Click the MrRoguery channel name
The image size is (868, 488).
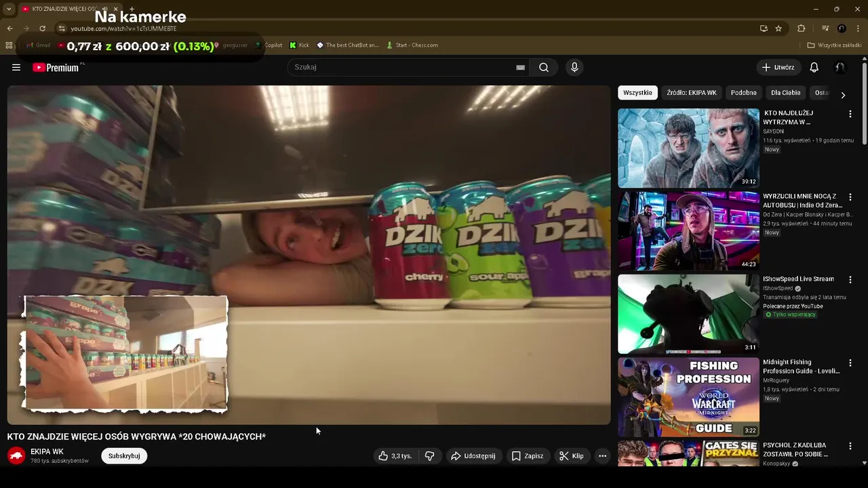tap(776, 380)
